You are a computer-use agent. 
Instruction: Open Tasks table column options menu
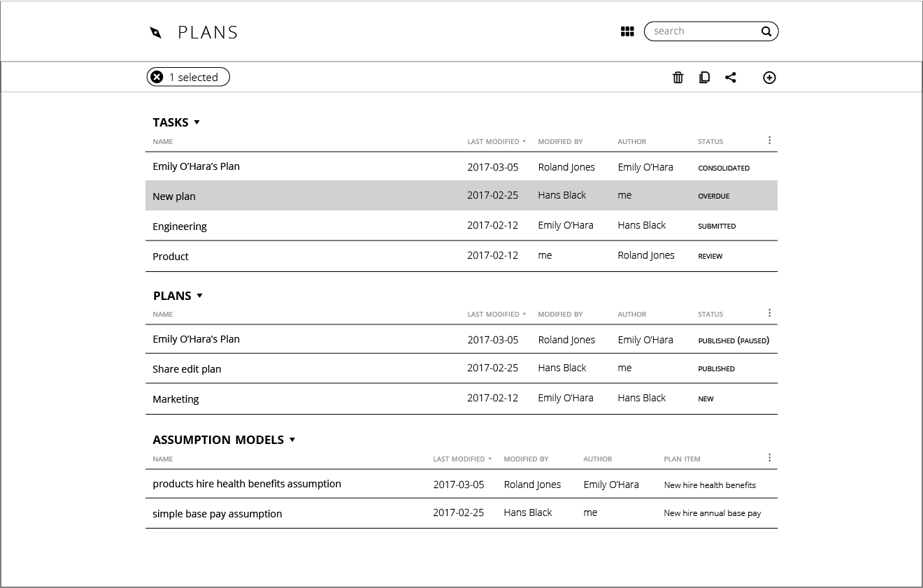pyautogui.click(x=769, y=141)
